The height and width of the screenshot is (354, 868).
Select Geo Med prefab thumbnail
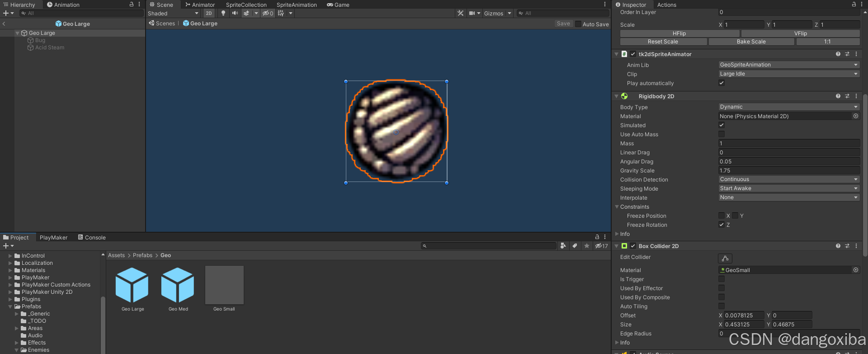pos(178,286)
